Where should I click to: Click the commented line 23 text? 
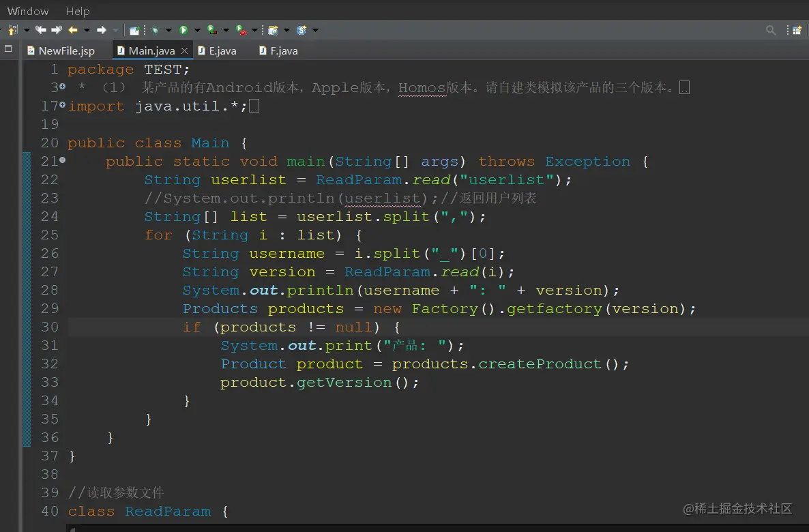pos(340,198)
